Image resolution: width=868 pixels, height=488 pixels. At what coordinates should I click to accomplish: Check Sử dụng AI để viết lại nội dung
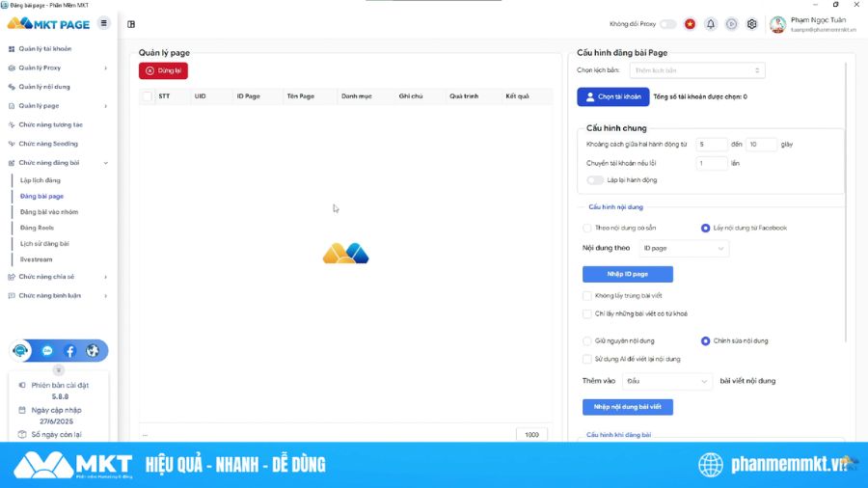586,359
